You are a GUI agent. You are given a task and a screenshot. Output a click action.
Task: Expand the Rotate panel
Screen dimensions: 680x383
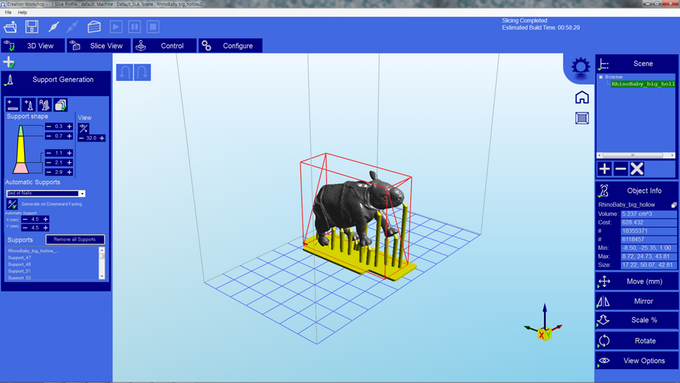click(636, 341)
